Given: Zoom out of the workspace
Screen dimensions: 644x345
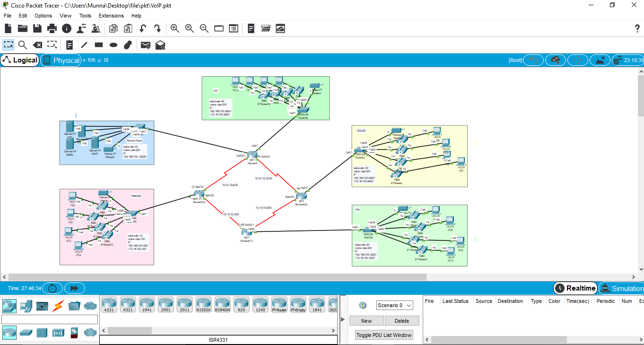Looking at the screenshot, I should [204, 28].
